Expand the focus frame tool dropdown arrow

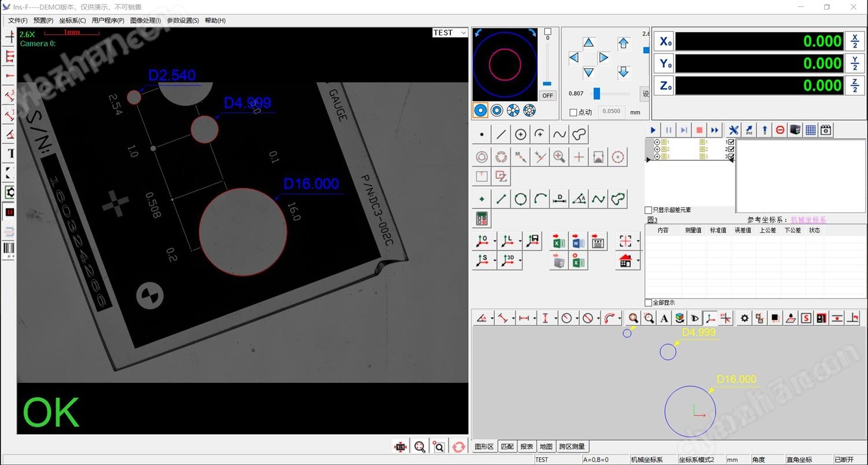coord(638,241)
